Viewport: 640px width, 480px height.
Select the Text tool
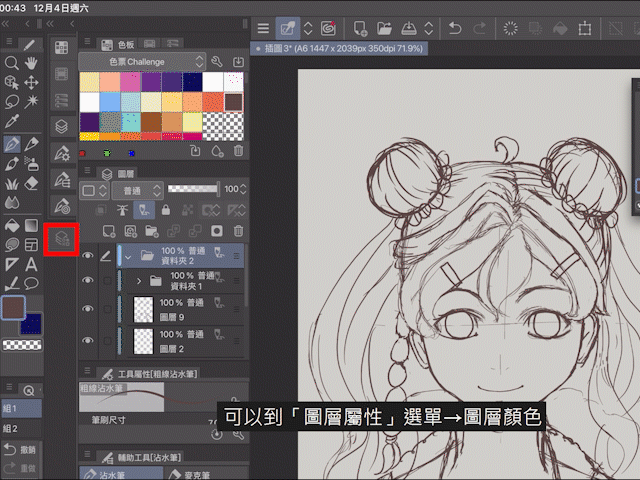coord(31,264)
